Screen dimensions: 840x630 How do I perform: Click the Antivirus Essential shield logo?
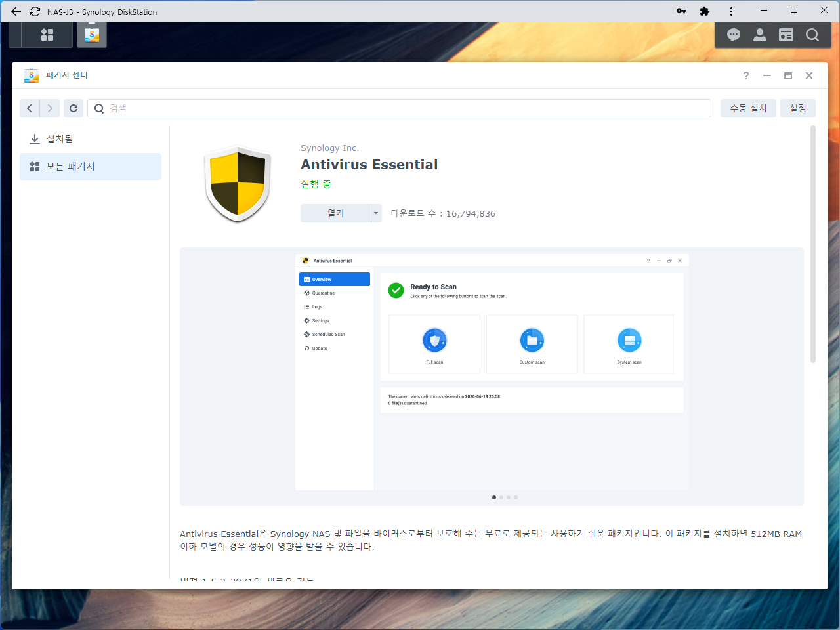click(238, 184)
